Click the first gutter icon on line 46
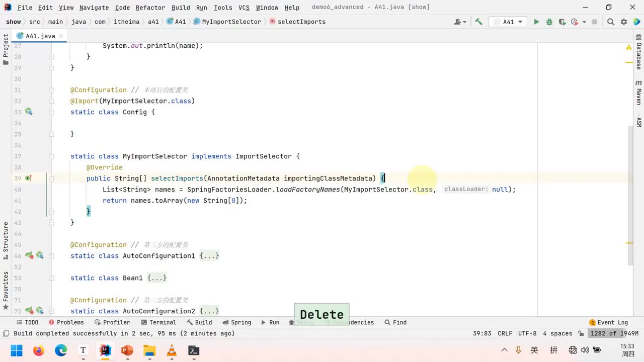This screenshot has height=362, width=644. (x=29, y=255)
